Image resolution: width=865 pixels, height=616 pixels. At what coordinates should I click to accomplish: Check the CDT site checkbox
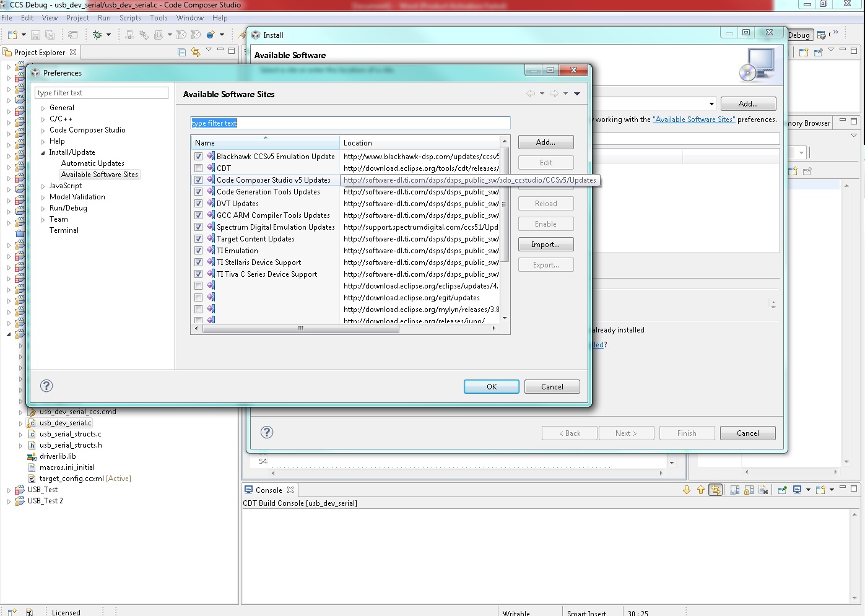198,168
